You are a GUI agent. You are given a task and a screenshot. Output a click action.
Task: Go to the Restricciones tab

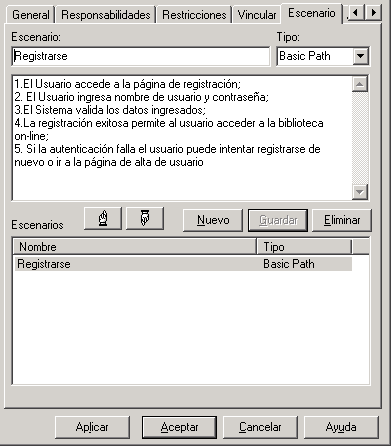coord(194,15)
